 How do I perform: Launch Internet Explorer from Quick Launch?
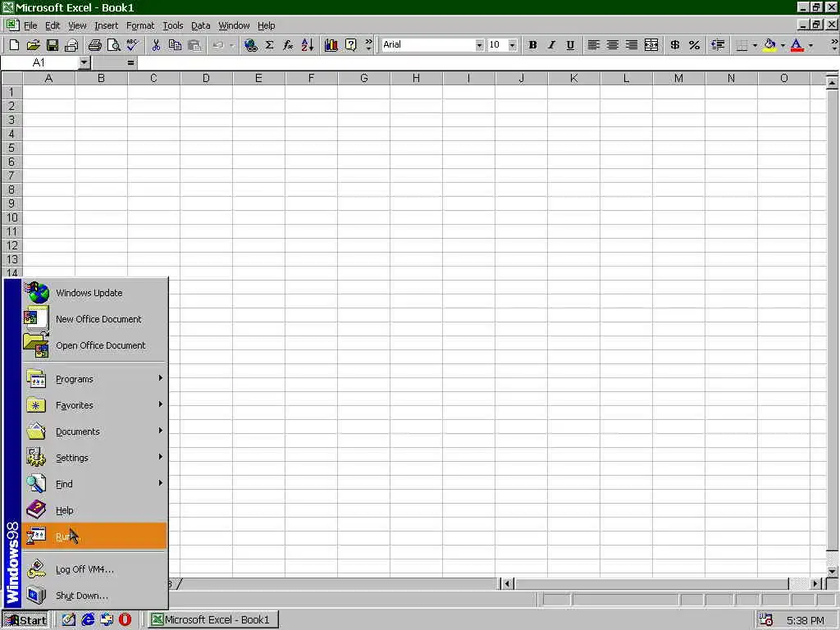coord(88,619)
